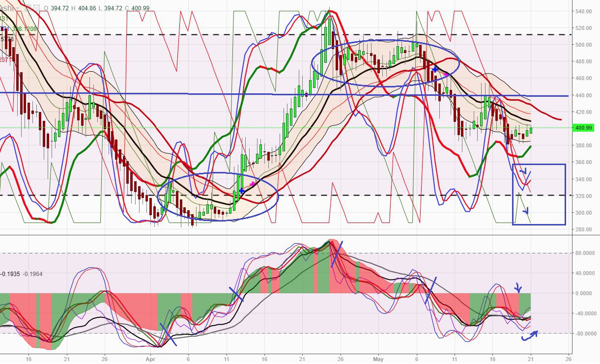The height and width of the screenshot is (364, 600).
Task: Select the high value 404.86
Action: click(x=87, y=8)
